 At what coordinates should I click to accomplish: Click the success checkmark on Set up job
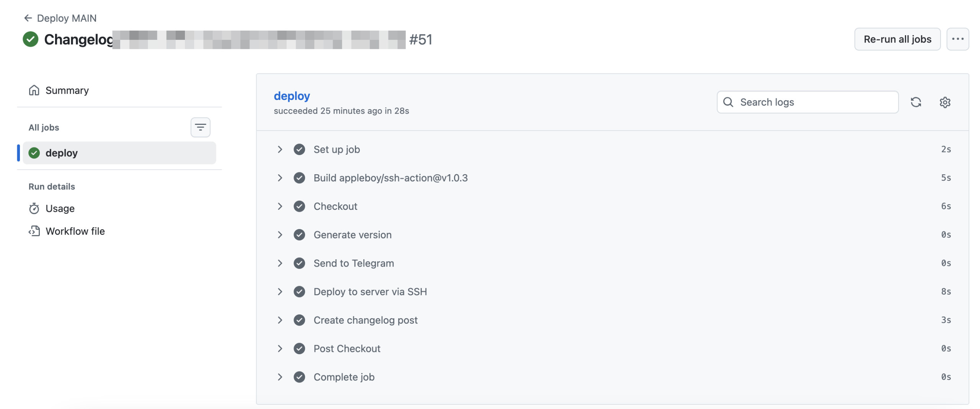click(299, 149)
